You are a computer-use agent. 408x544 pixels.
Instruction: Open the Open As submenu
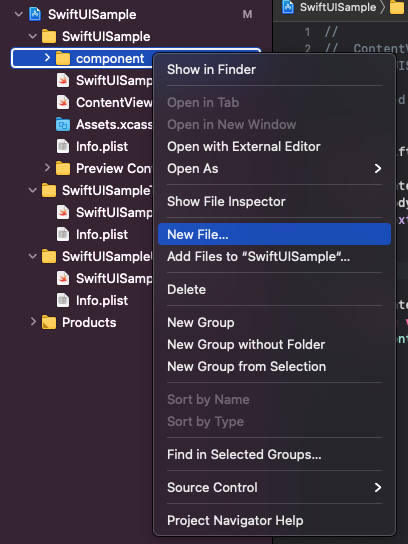tap(274, 169)
